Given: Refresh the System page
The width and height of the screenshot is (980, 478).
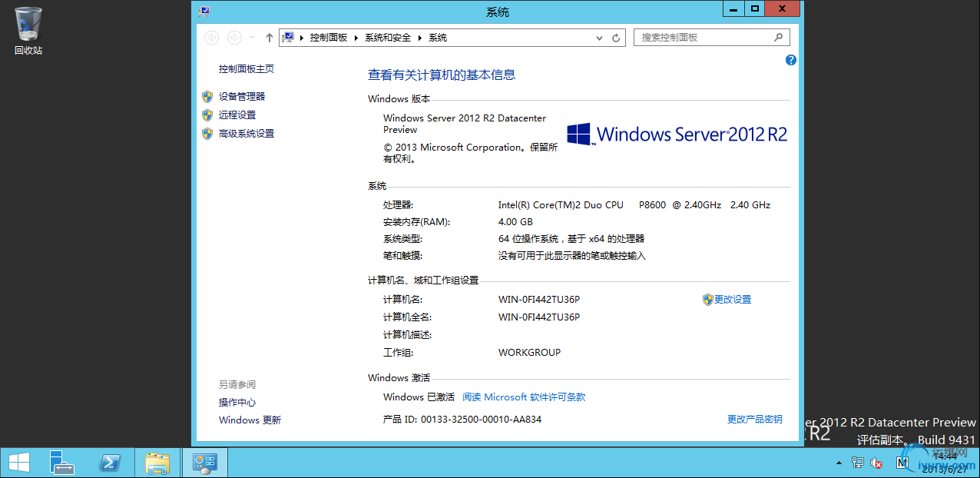Looking at the screenshot, I should coord(616,38).
